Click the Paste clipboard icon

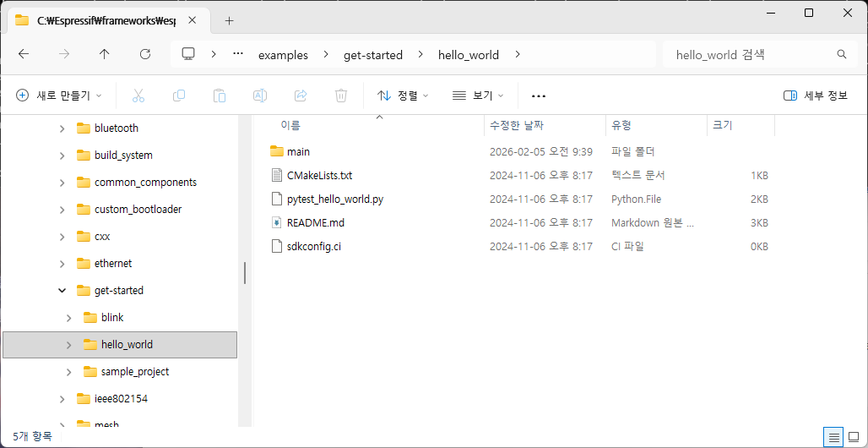220,96
